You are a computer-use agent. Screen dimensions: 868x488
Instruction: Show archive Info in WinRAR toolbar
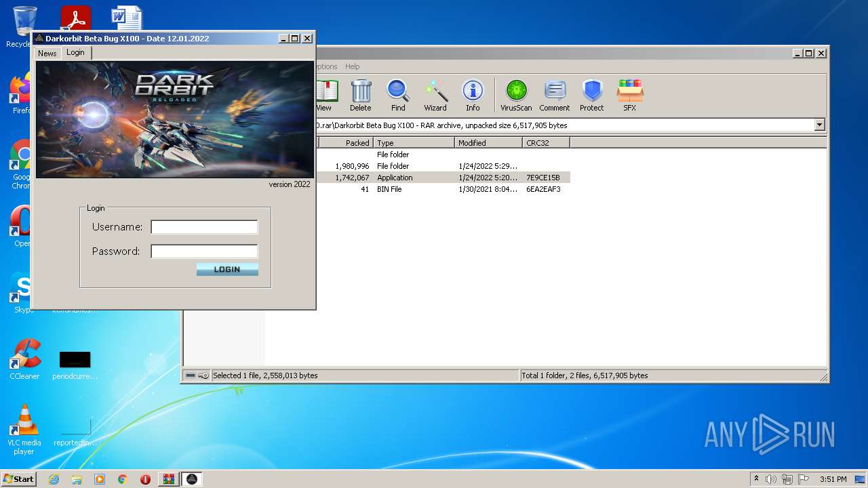tap(473, 95)
